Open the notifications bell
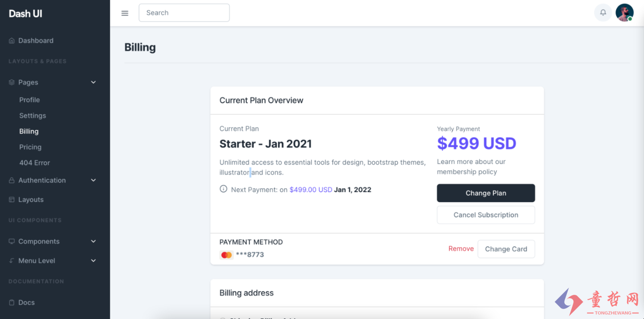 click(x=603, y=13)
